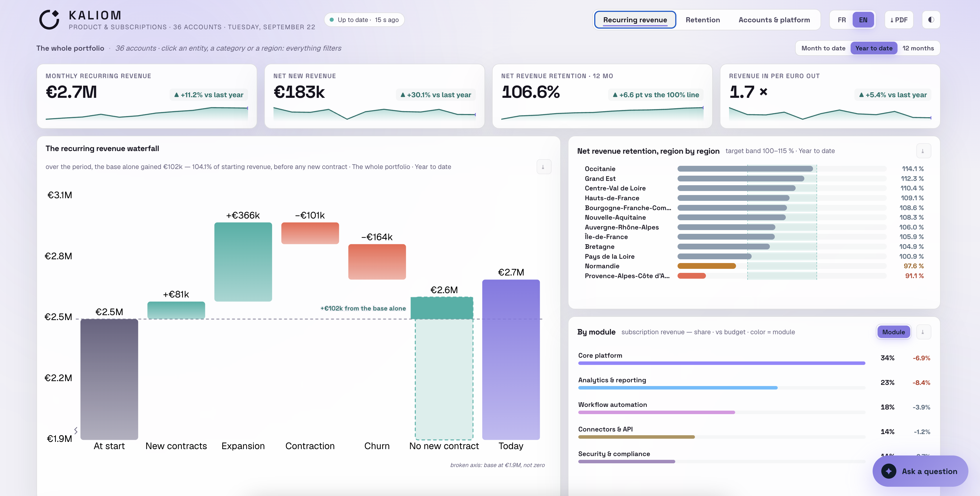The width and height of the screenshot is (980, 496).
Task: Click the Today bar in the waterfall
Action: pos(511,359)
